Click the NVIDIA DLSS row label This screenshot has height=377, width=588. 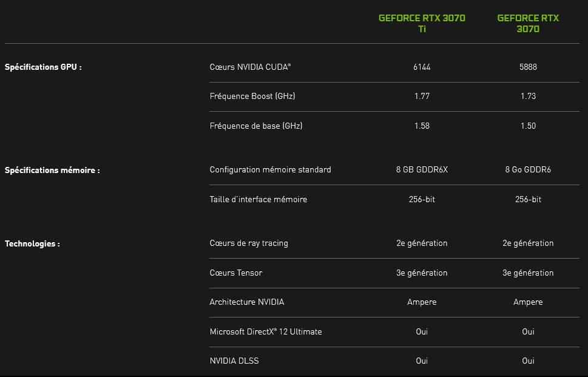(234, 361)
